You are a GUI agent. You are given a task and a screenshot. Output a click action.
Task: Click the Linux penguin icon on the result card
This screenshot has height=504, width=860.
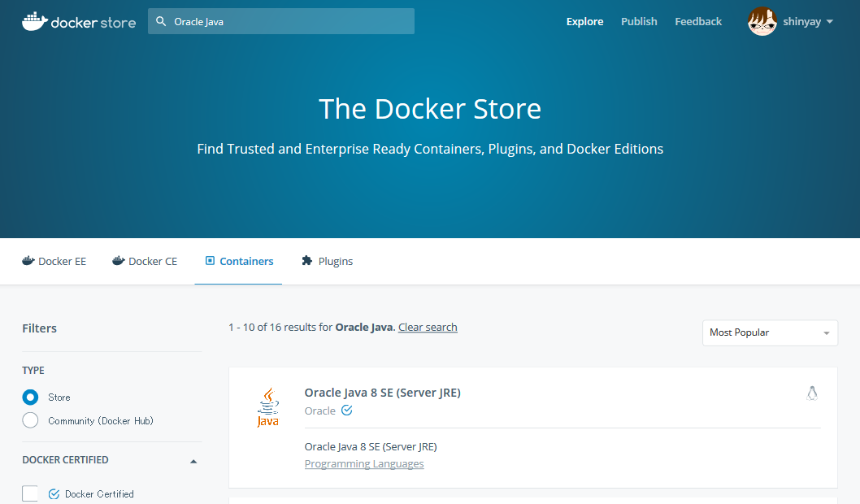(812, 393)
